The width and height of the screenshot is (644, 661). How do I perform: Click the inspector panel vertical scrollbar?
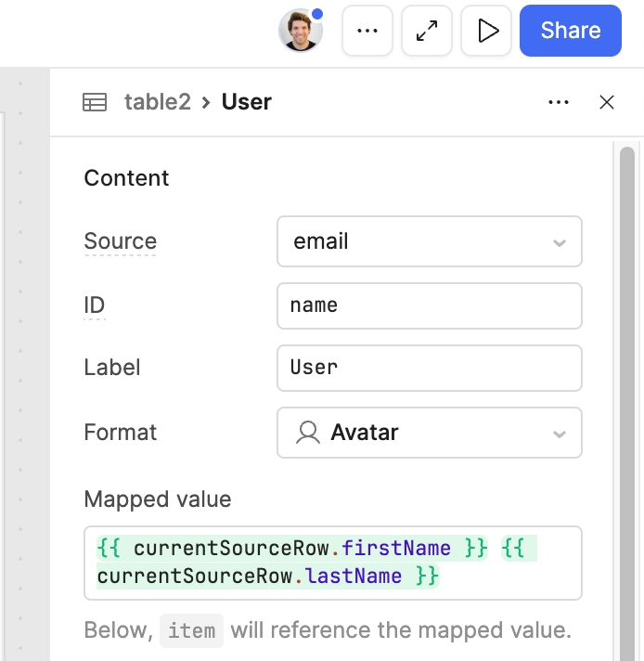click(627, 371)
